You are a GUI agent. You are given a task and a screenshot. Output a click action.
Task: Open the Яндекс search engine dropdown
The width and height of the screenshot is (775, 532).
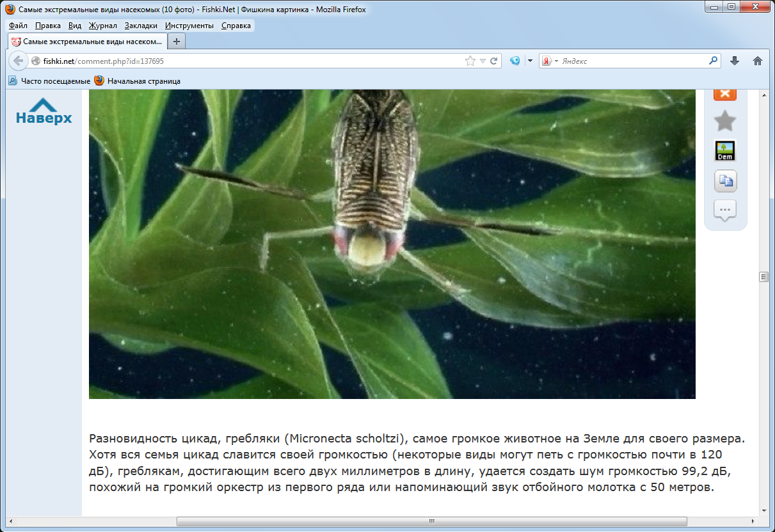click(550, 61)
